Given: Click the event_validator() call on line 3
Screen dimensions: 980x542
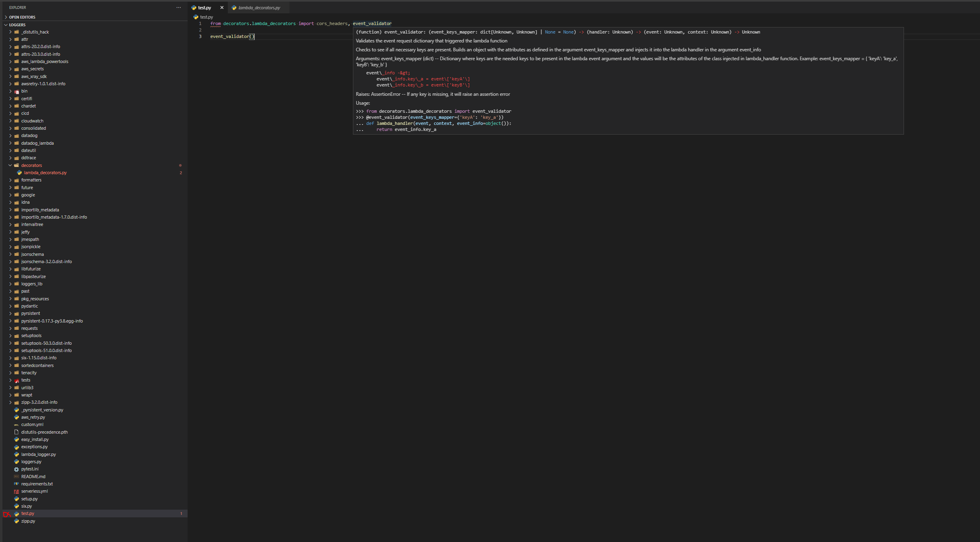Looking at the screenshot, I should 231,36.
